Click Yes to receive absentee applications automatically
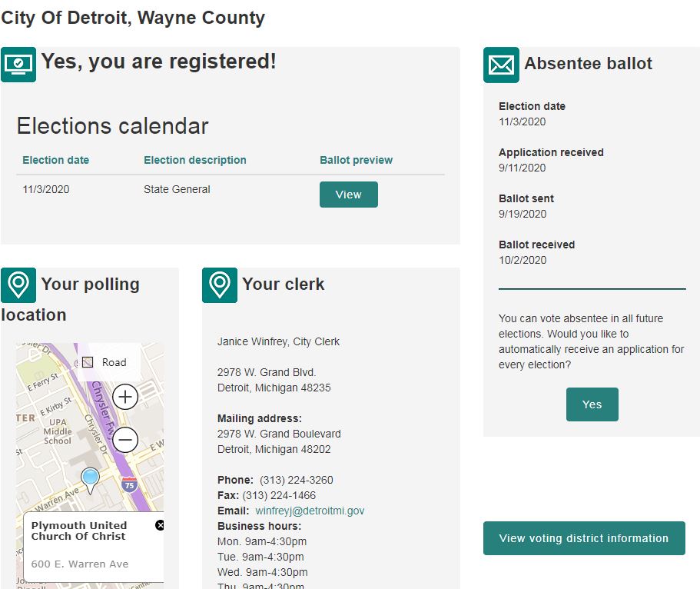The image size is (700, 589). point(592,404)
